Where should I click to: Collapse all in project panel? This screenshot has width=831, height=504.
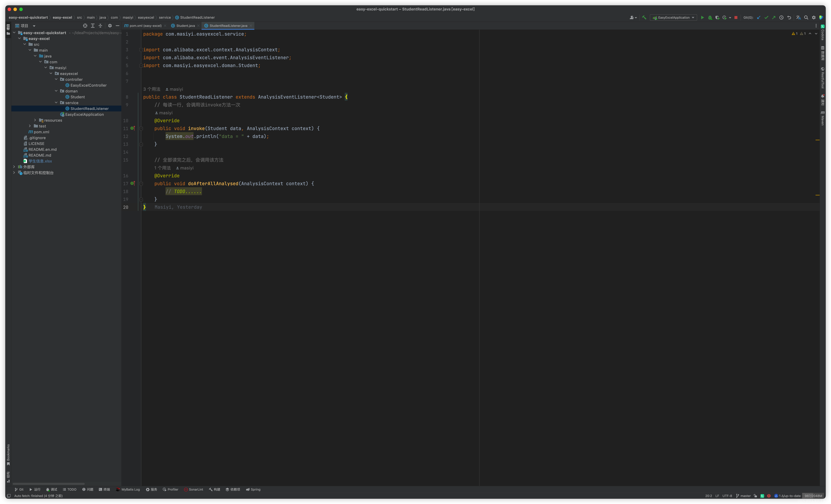[100, 26]
